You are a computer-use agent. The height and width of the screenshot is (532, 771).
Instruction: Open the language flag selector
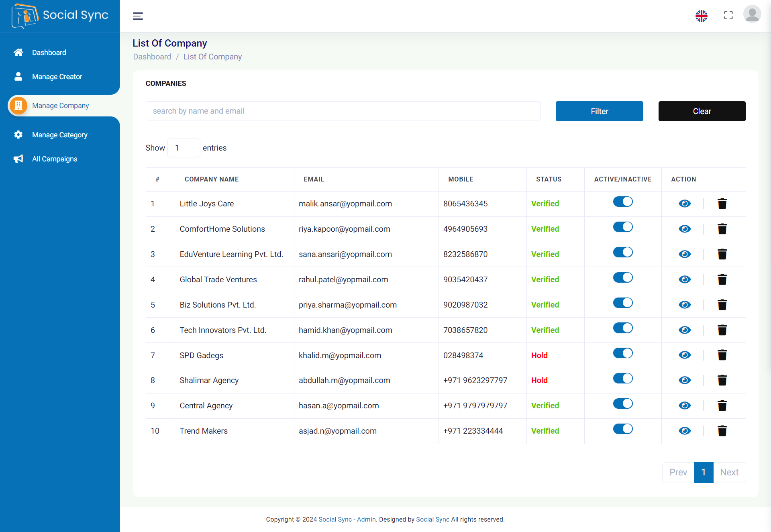[701, 16]
